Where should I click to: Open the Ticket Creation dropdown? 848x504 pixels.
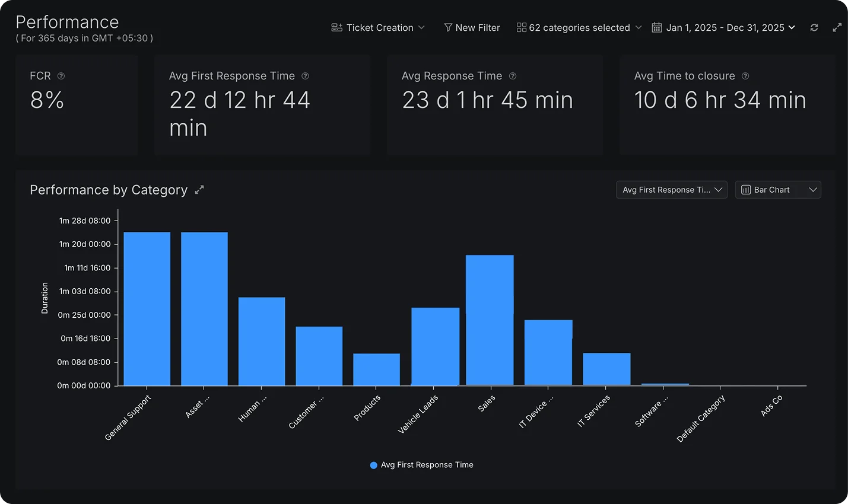(x=378, y=28)
